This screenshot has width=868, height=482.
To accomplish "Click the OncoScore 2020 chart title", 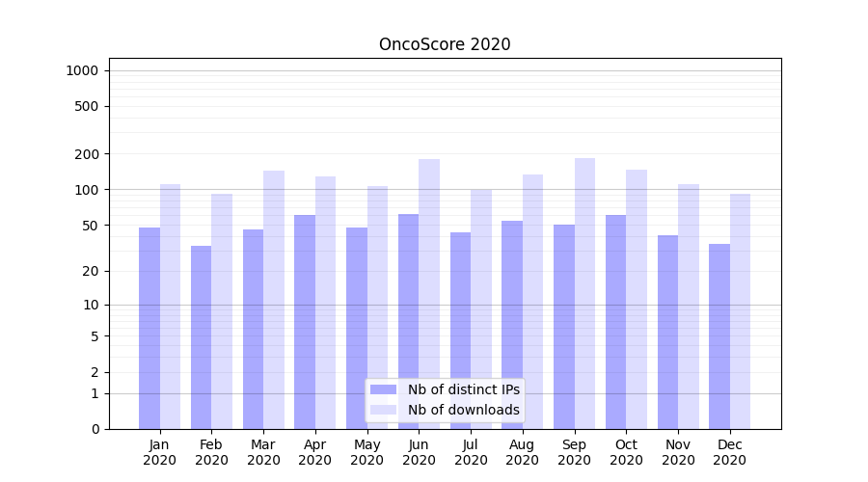I will point(445,44).
